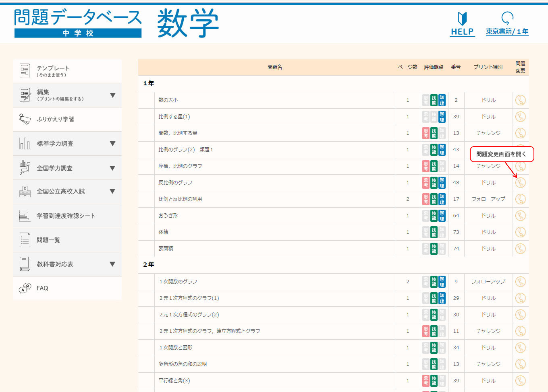Open problem change for 表面積

[x=521, y=249]
